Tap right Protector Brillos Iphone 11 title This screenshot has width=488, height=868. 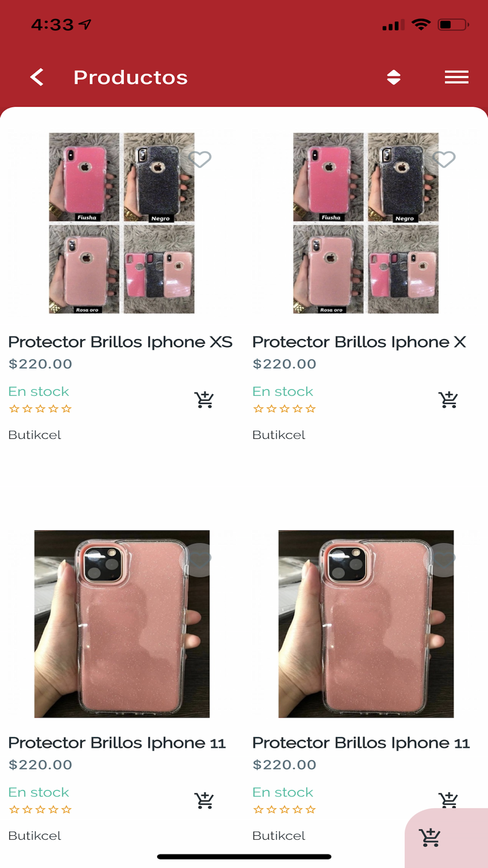tap(361, 743)
